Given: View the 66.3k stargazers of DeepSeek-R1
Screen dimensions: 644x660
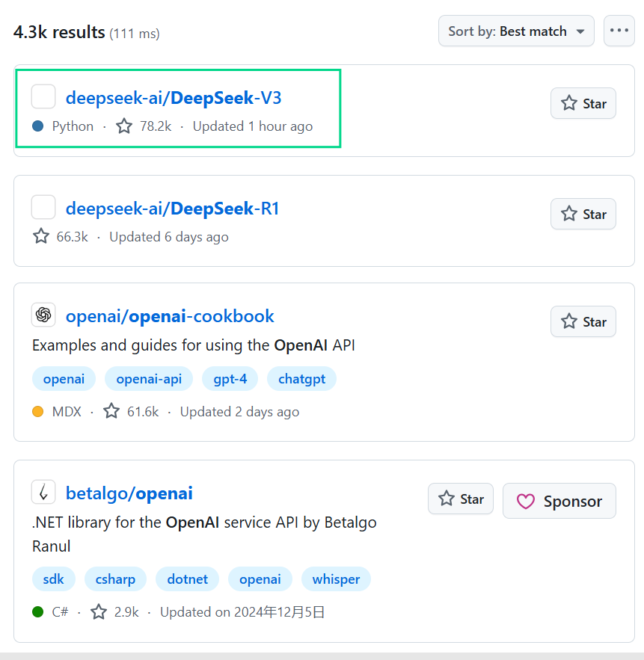Looking at the screenshot, I should (61, 236).
